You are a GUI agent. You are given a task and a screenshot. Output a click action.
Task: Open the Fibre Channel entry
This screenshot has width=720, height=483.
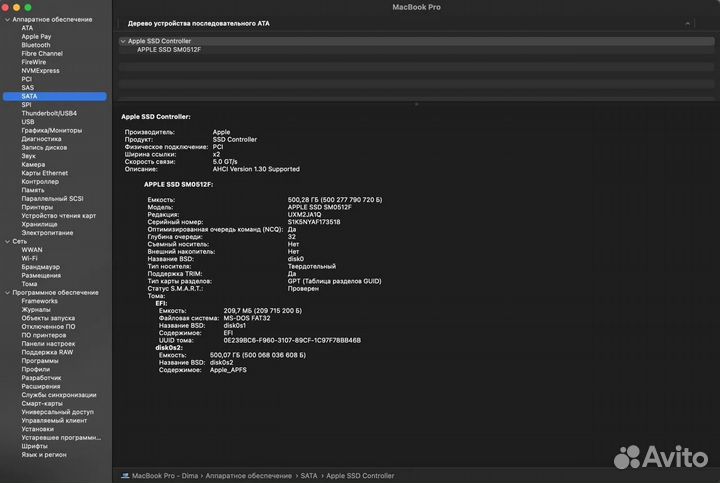point(42,54)
